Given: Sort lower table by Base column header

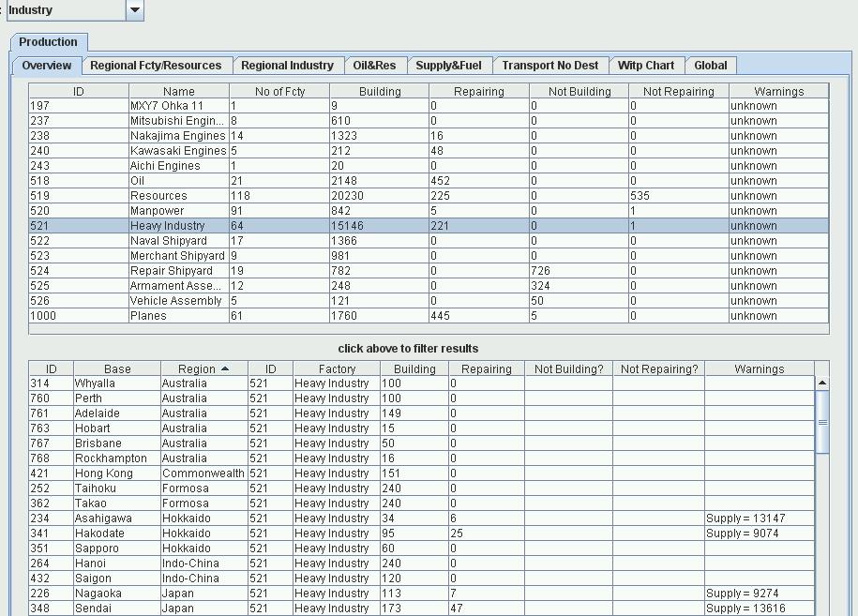Looking at the screenshot, I should pos(117,369).
